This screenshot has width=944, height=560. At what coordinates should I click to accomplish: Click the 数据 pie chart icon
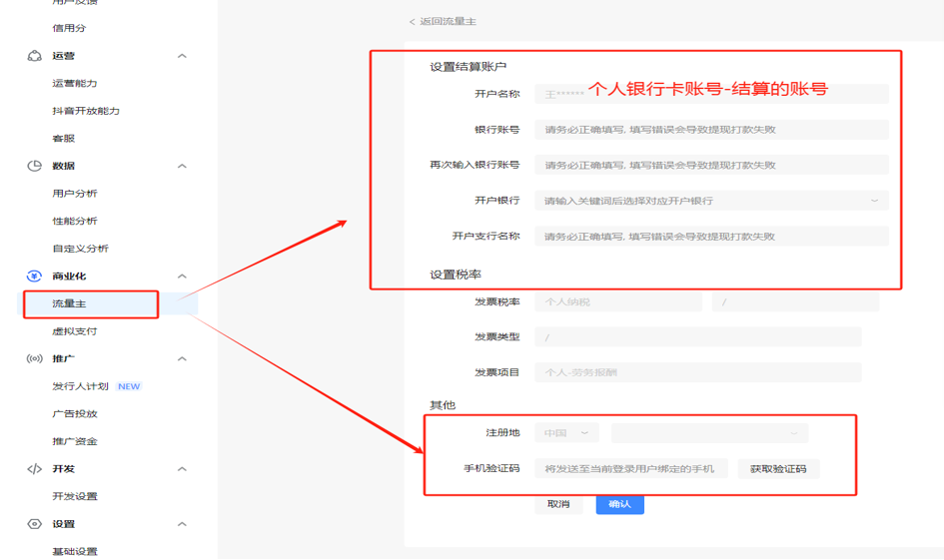pyautogui.click(x=34, y=166)
